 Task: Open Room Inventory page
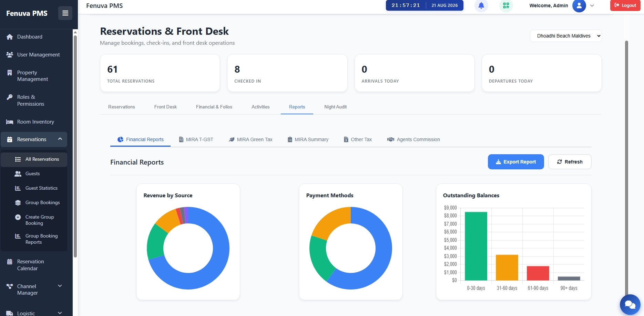point(34,122)
